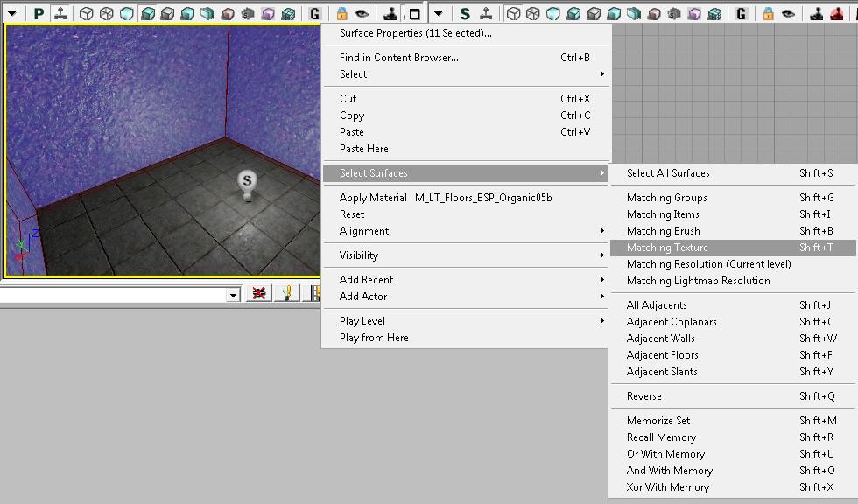Image resolution: width=858 pixels, height=504 pixels.
Task: Toggle Game View (G) in side viewport
Action: click(x=741, y=14)
